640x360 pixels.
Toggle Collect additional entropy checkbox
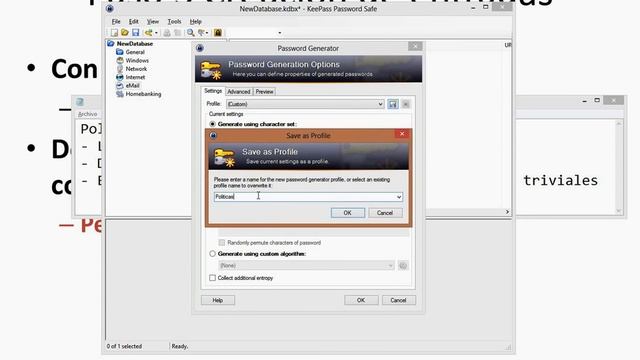coord(212,278)
